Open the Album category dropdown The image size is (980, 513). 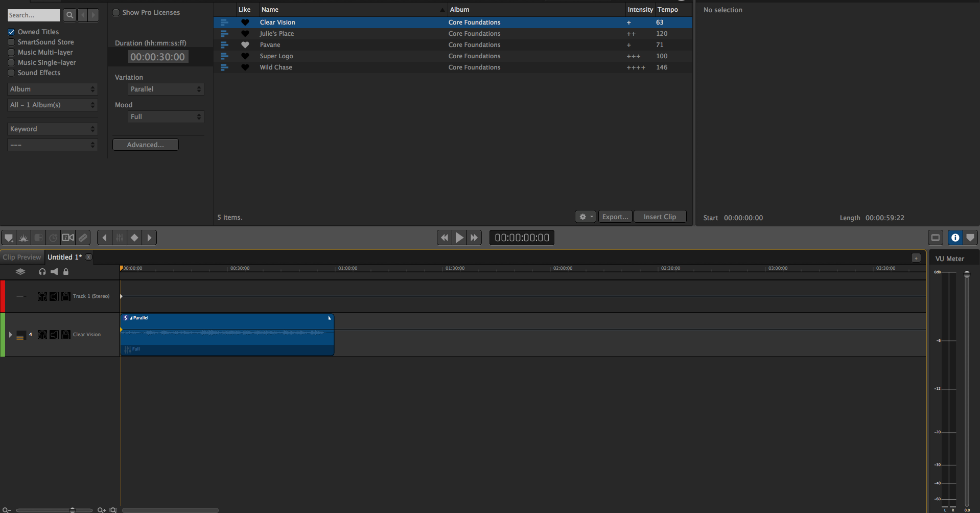[x=52, y=89]
